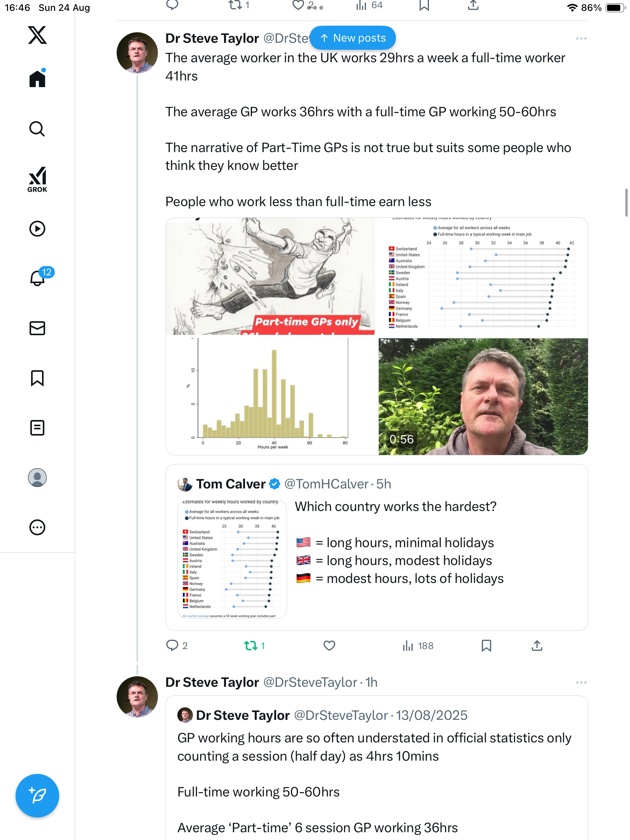630x840 pixels.
Task: Like the post with 188 views
Action: tap(329, 646)
